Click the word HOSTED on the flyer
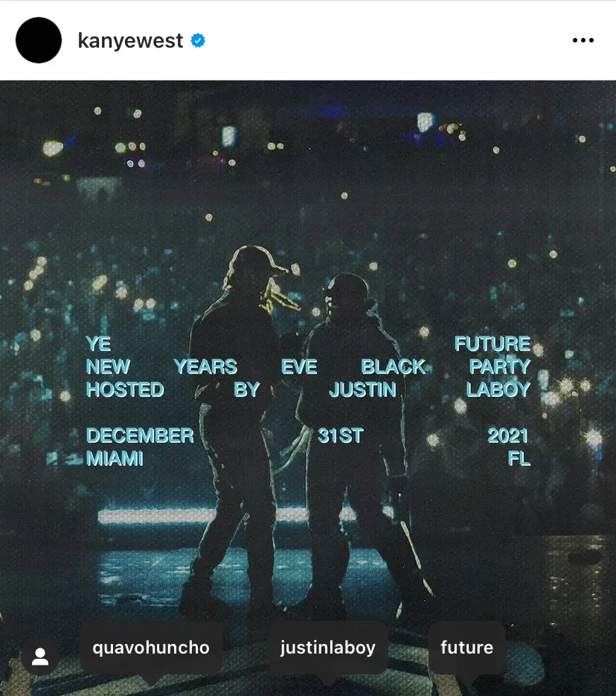Screen dimensions: 616x696 125,390
